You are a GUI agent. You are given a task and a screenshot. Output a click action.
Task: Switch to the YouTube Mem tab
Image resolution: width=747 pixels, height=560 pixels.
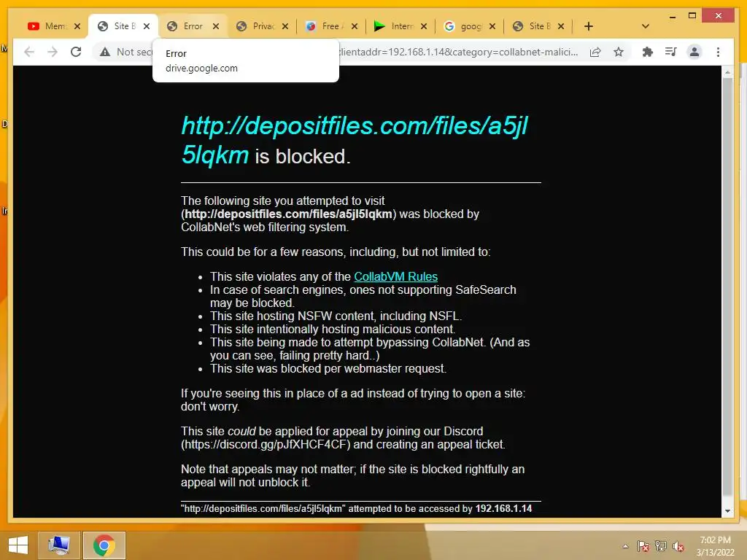click(x=47, y=26)
